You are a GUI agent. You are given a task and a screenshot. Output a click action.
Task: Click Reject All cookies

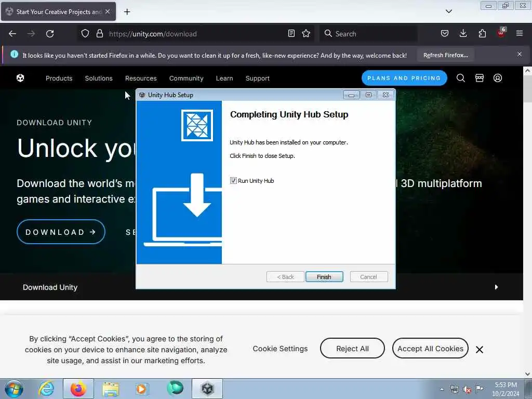coord(352,348)
